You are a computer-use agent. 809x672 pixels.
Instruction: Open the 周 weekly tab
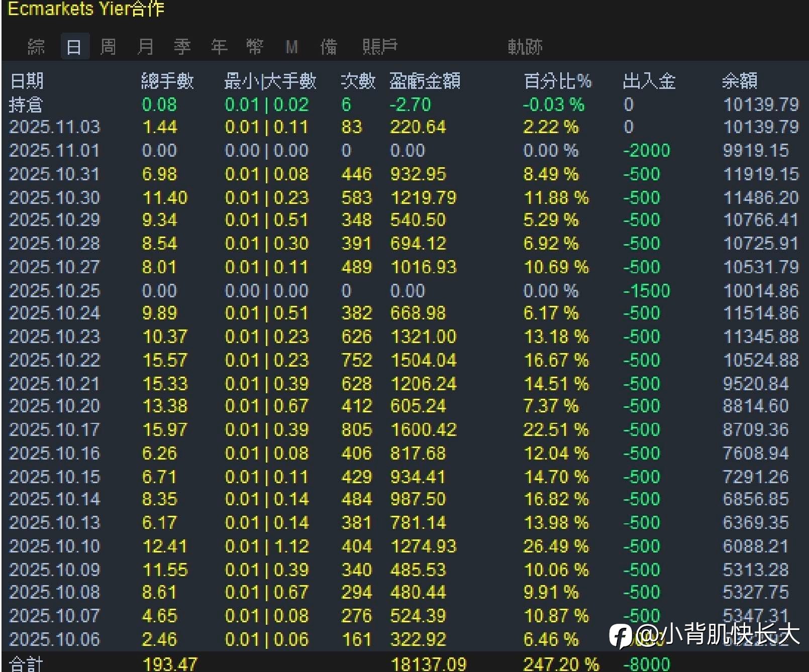pyautogui.click(x=108, y=47)
